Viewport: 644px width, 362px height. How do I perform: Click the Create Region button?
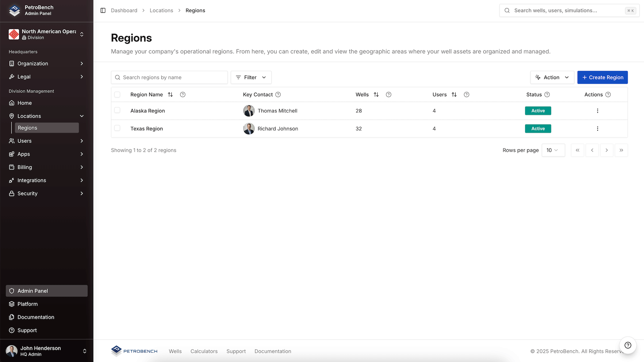(x=602, y=77)
